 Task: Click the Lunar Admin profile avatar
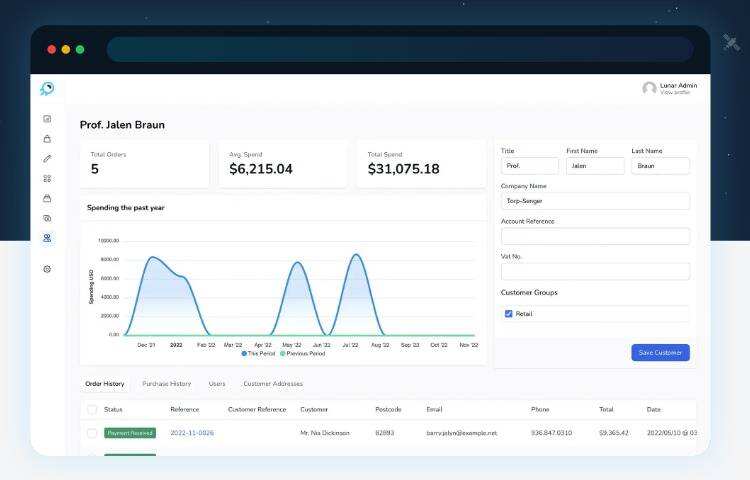(649, 88)
